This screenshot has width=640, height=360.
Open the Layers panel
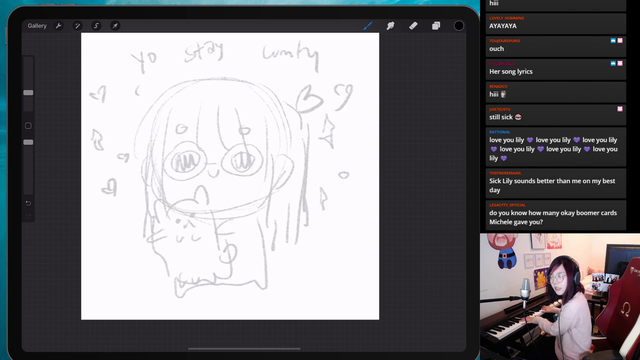[436, 26]
